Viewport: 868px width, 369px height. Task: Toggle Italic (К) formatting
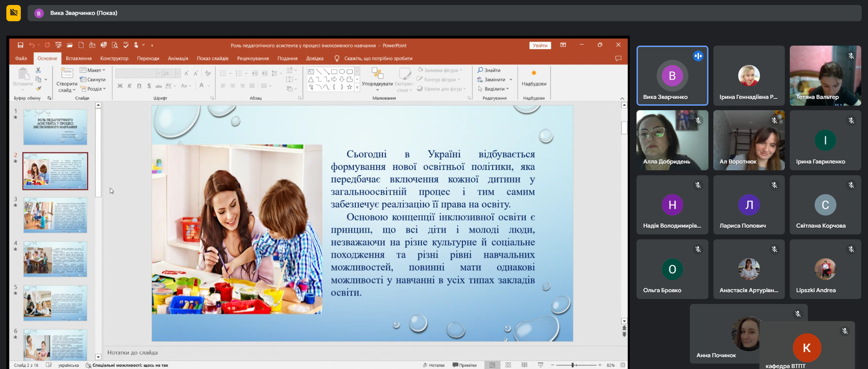click(x=129, y=86)
